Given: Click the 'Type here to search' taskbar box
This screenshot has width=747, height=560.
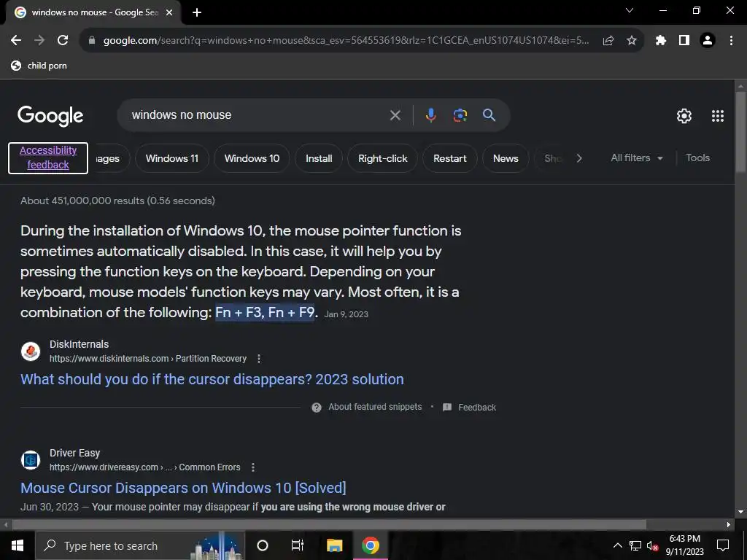Looking at the screenshot, I should [x=140, y=545].
